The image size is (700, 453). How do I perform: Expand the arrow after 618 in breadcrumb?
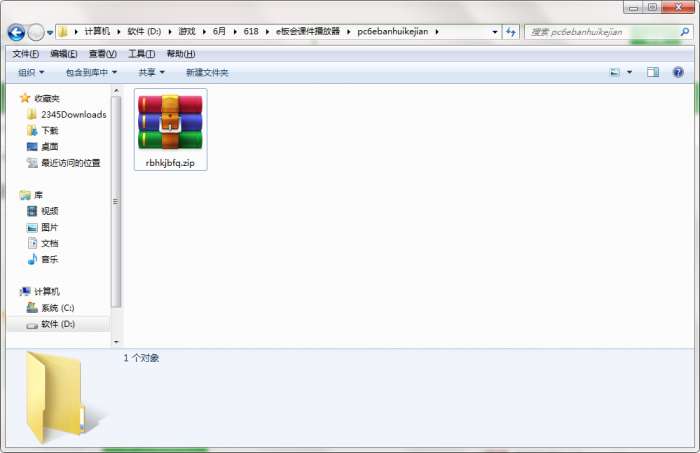pos(267,32)
